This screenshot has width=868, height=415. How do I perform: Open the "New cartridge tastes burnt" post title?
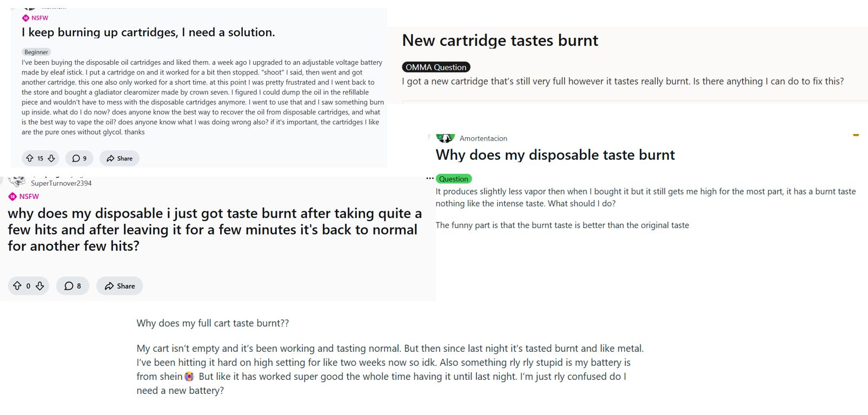point(500,41)
